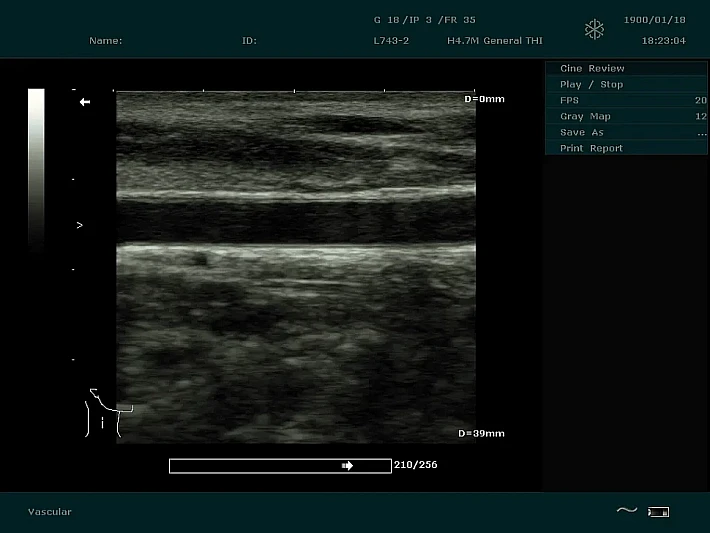Image resolution: width=710 pixels, height=533 pixels.
Task: Toggle Play / Stop cine playback
Action: point(591,85)
